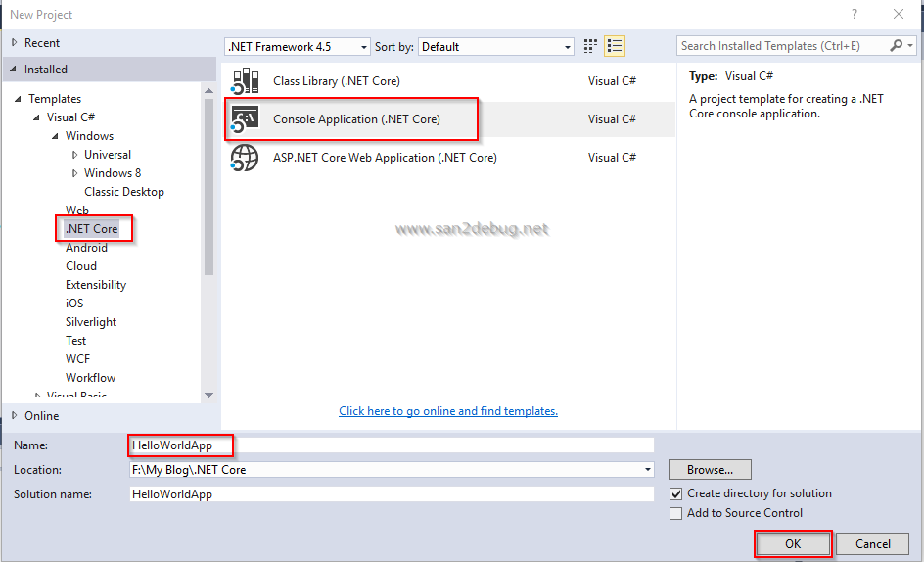Click the tree scrollbar up arrow
Image resolution: width=924 pixels, height=562 pixels.
click(208, 91)
